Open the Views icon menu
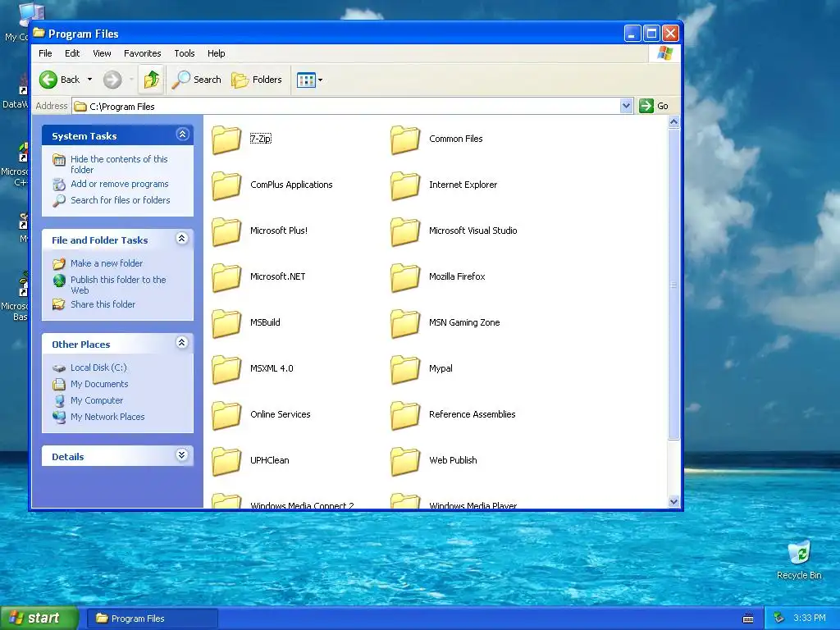This screenshot has height=630, width=840. tap(306, 80)
